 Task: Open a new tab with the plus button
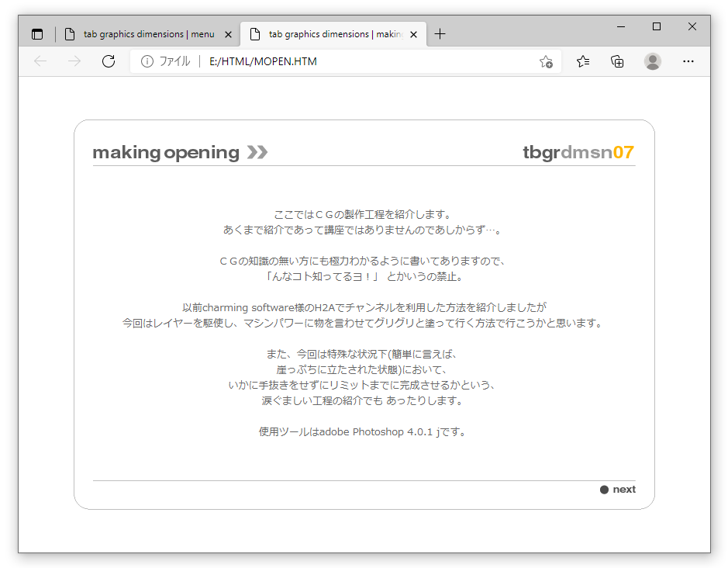click(440, 34)
